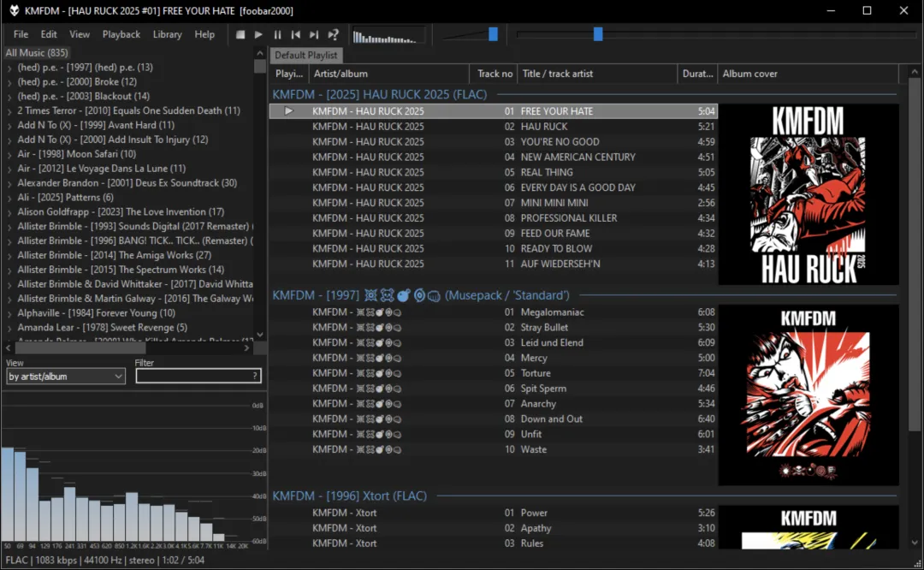Click the Track no column header
This screenshot has width=924, height=570.
coord(495,74)
